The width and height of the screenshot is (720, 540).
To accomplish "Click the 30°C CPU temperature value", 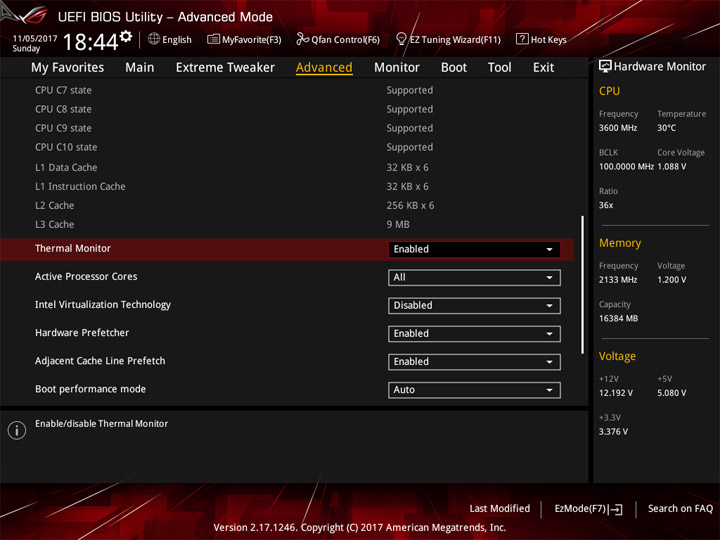I will point(666,128).
